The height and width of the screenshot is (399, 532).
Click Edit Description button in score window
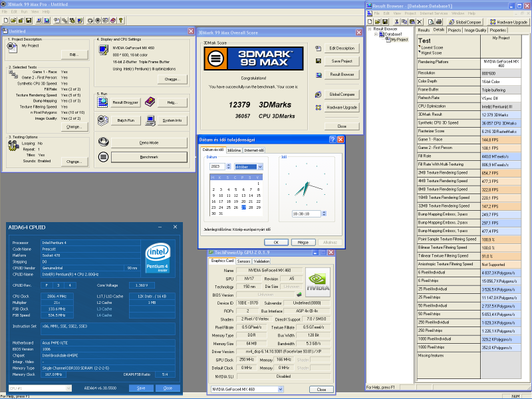342,48
